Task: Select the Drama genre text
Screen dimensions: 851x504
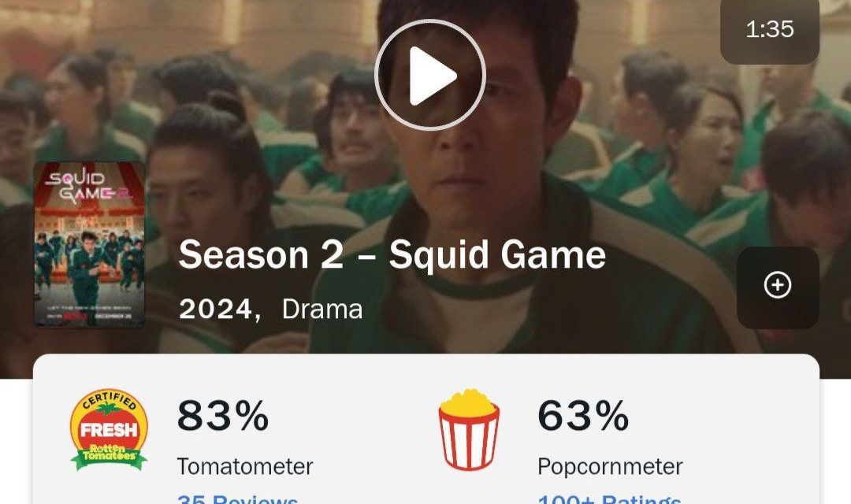Action: pos(322,309)
